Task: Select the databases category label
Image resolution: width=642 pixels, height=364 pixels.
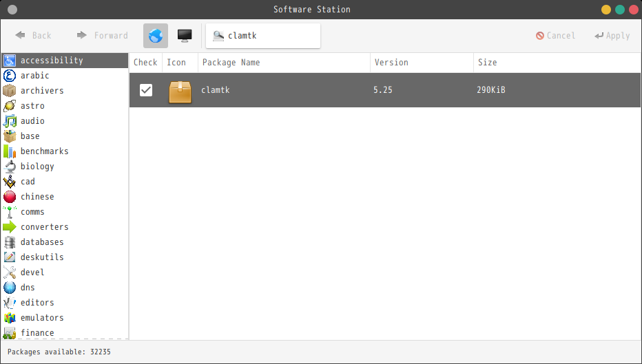Action: (42, 242)
